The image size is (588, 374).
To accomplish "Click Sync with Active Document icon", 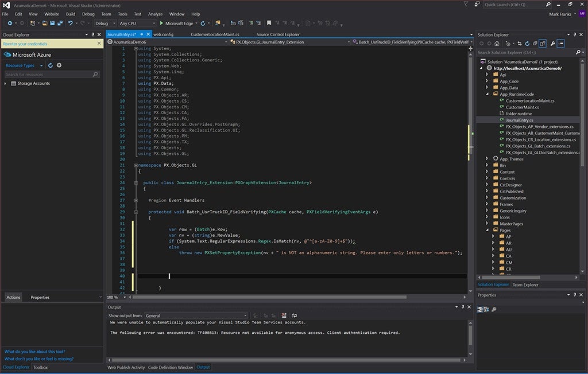I will [x=519, y=44].
